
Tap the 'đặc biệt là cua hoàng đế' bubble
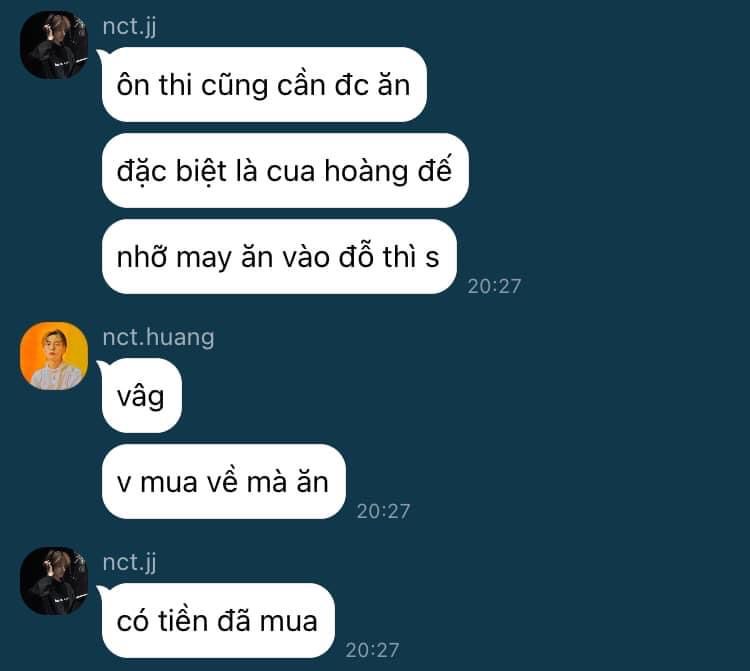click(x=285, y=171)
